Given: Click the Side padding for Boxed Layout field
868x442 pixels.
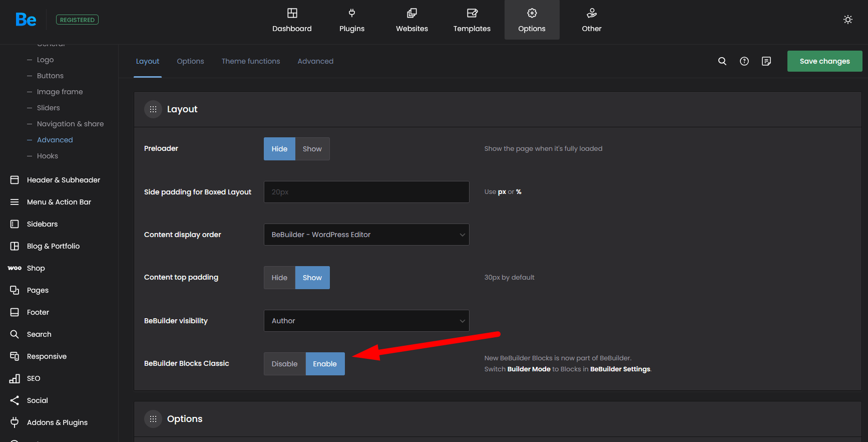Looking at the screenshot, I should tap(366, 192).
